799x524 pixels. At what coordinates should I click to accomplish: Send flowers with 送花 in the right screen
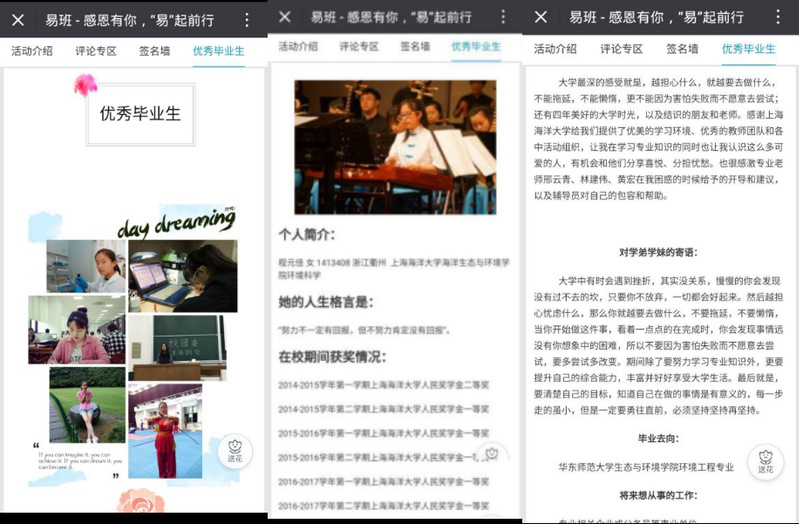tap(765, 458)
